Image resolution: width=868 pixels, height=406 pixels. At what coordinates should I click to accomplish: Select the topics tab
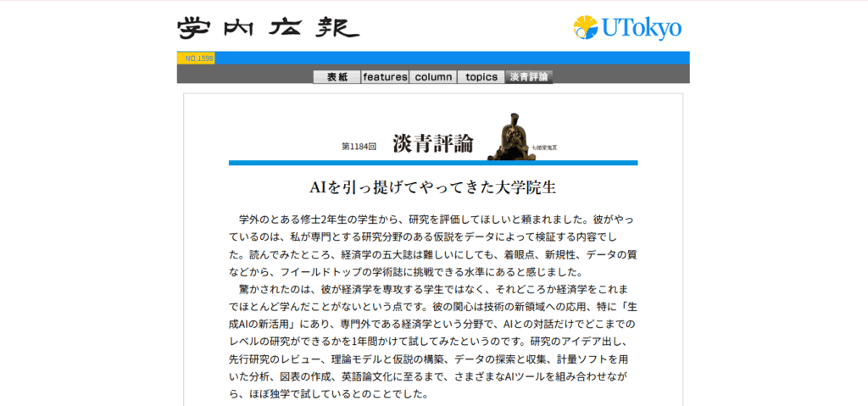tap(481, 77)
